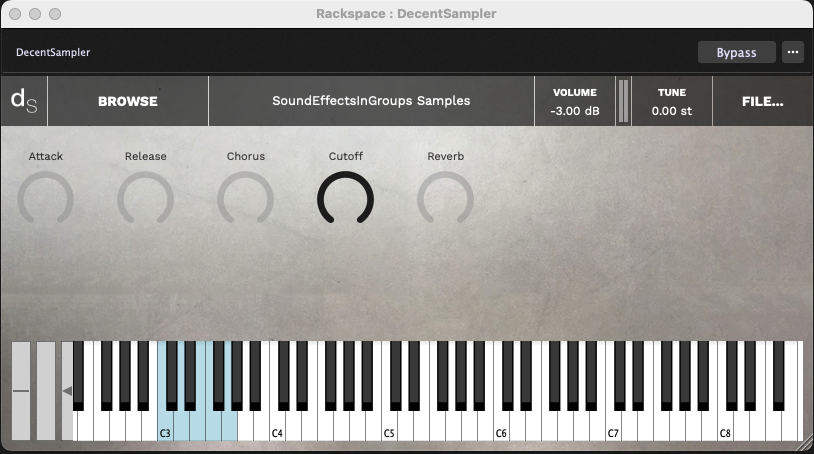Viewport: 814px width, 454px height.
Task: Click the Reverb knob
Action: point(445,199)
